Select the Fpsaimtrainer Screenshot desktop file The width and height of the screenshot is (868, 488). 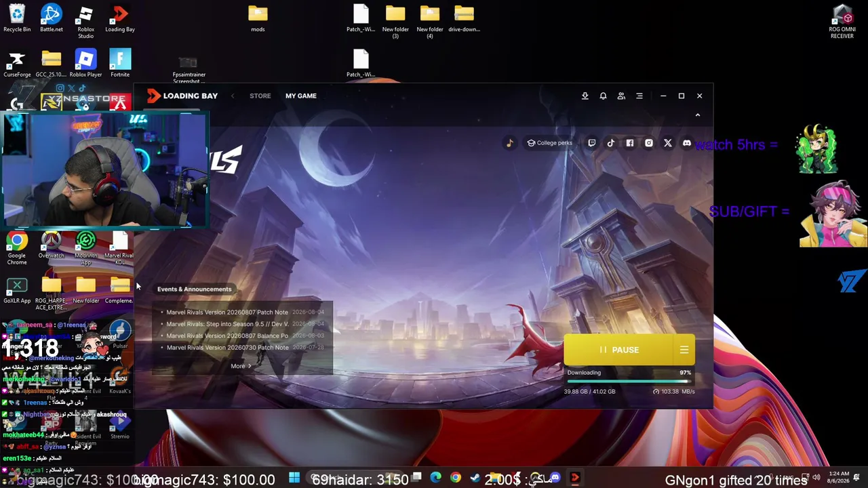tap(189, 69)
